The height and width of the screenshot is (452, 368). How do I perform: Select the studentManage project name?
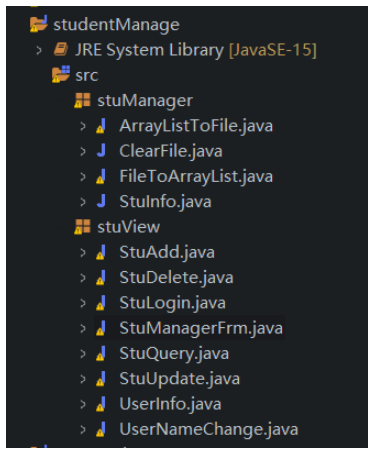116,25
